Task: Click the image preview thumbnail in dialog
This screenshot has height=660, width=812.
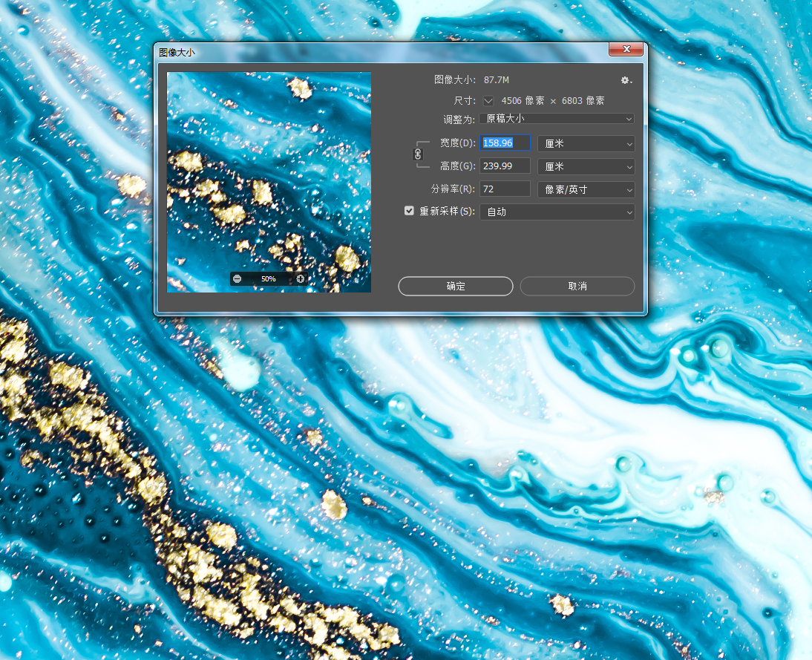Action: tap(269, 182)
